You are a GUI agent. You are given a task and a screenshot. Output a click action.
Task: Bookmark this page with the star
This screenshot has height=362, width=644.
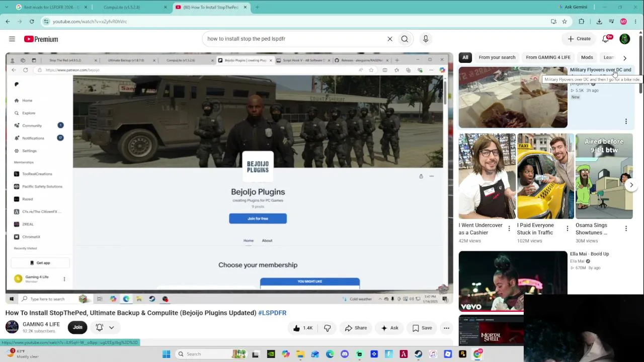[565, 22]
